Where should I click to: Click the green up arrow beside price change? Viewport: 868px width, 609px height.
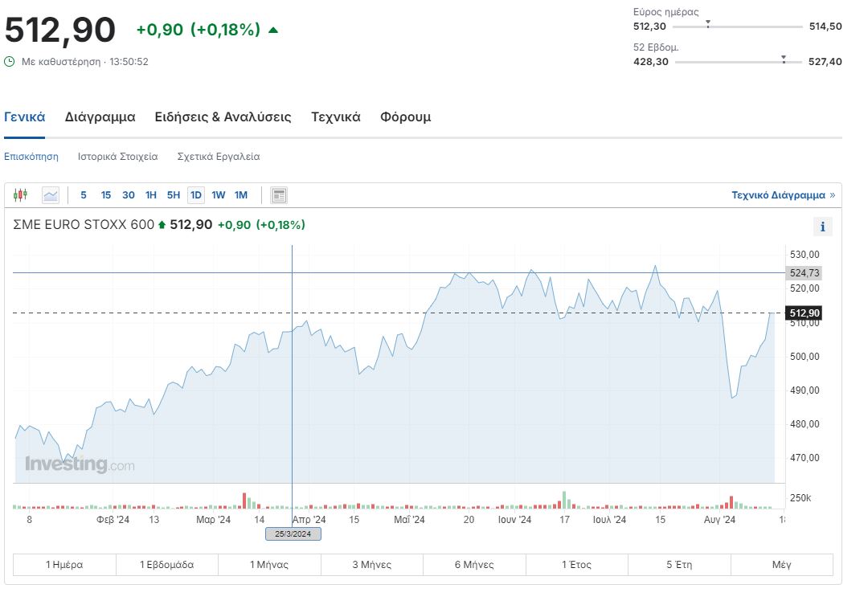[x=273, y=31]
